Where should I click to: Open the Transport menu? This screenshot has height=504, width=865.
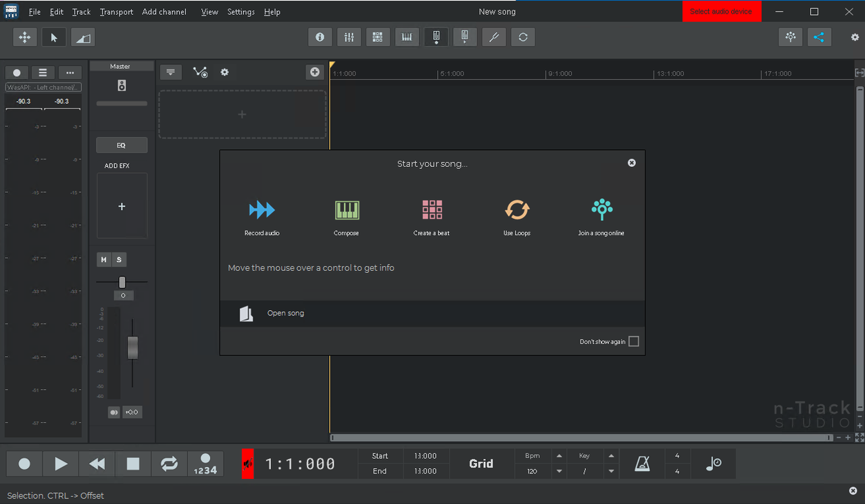click(116, 12)
